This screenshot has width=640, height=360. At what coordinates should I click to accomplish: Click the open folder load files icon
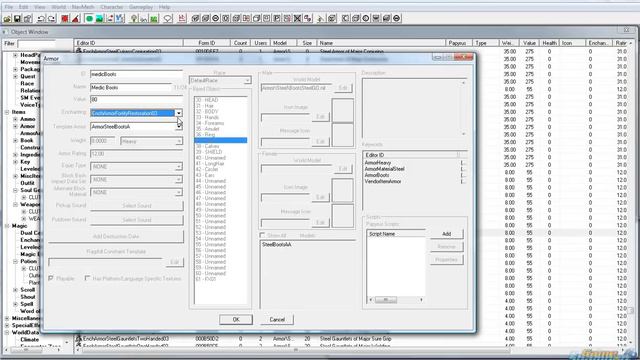[x=7, y=18]
